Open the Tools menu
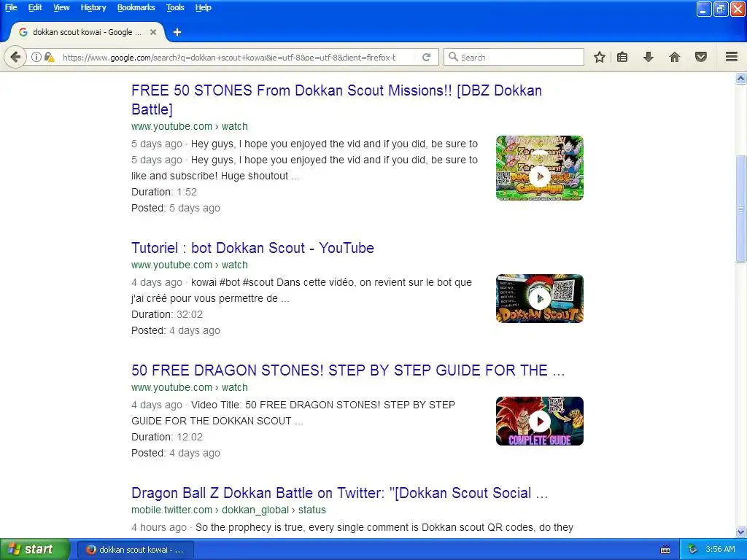 click(175, 7)
